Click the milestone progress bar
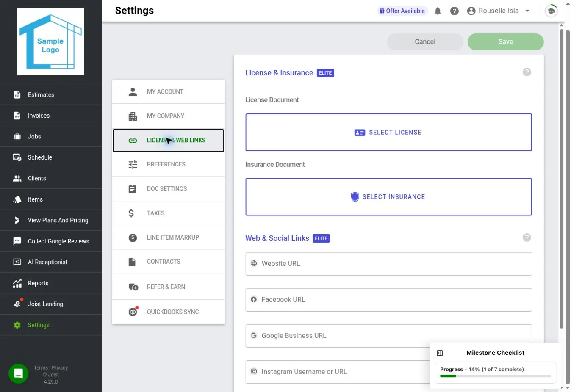The height and width of the screenshot is (392, 571). pos(495,376)
